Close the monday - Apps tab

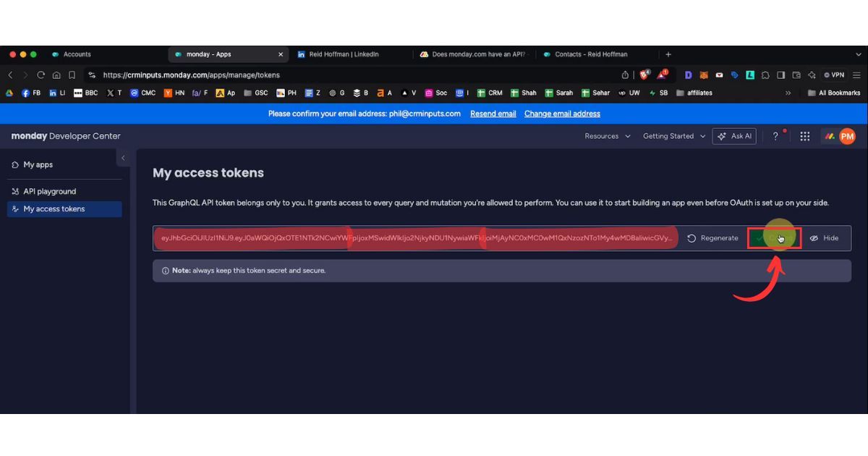pos(281,54)
